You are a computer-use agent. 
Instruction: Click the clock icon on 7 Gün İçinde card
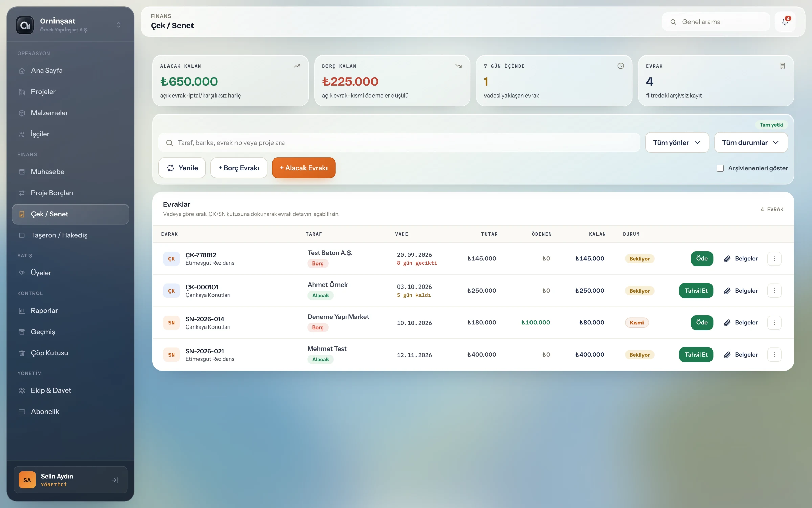[621, 66]
